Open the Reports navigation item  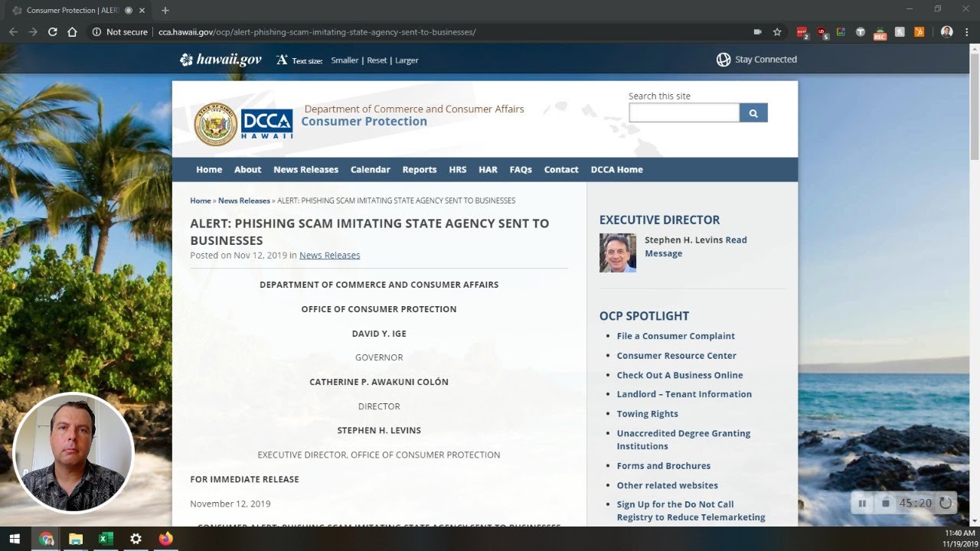pyautogui.click(x=420, y=170)
